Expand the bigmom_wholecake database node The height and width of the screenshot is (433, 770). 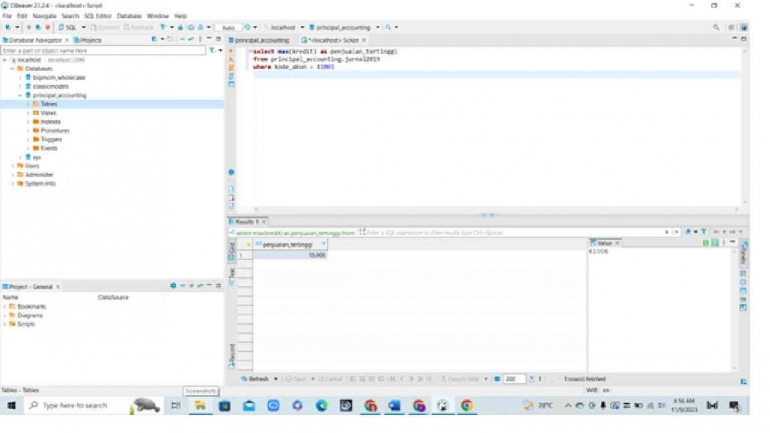(x=21, y=78)
